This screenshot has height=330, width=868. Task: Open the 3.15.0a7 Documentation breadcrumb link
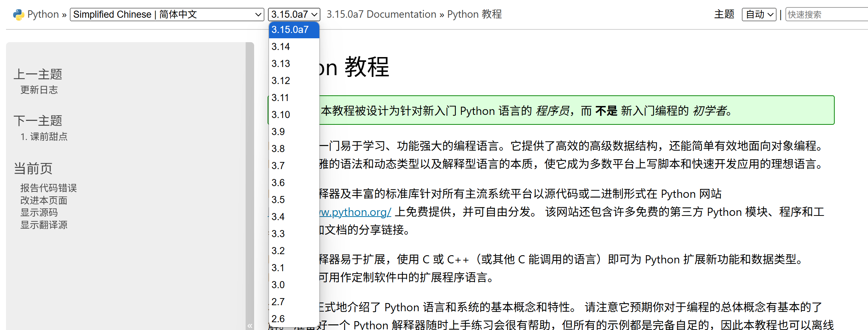point(381,15)
